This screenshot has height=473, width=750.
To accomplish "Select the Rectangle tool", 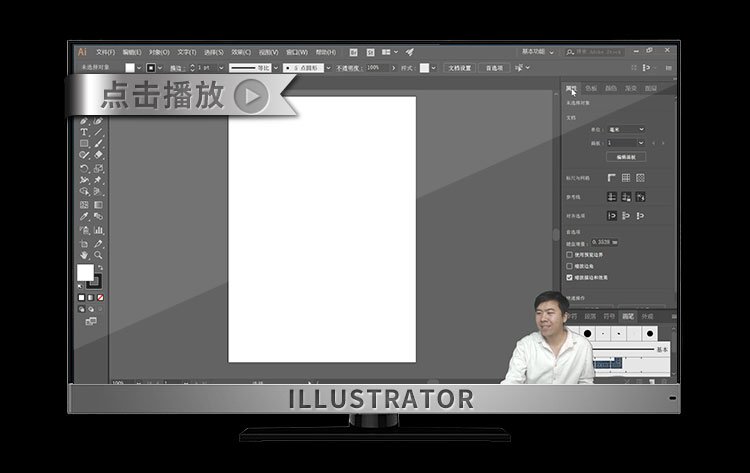I will (84, 143).
